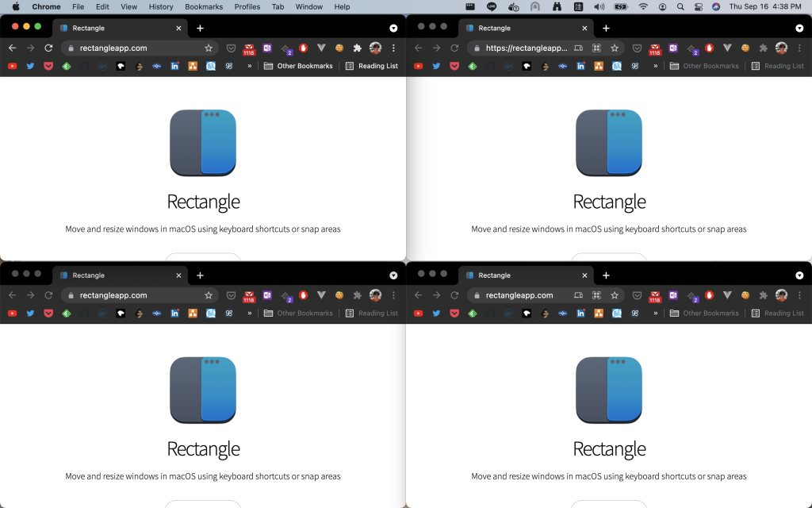Bookmark this page with star in top-left window
The height and width of the screenshot is (508, 812).
tap(209, 48)
